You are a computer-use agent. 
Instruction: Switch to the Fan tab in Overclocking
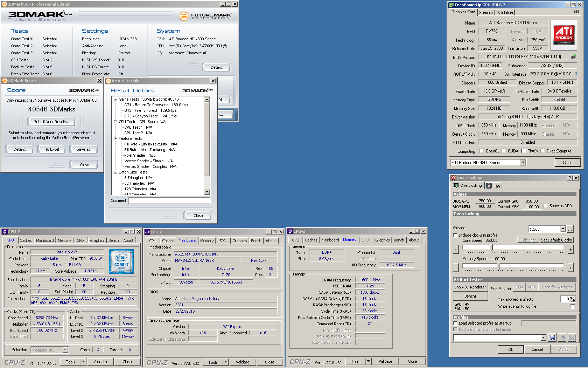[x=493, y=186]
